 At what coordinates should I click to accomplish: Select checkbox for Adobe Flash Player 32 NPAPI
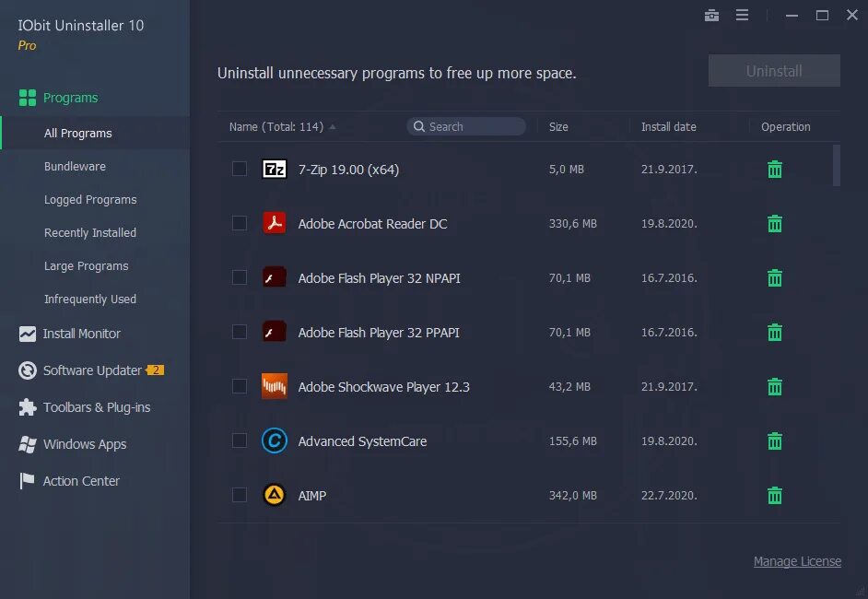click(240, 276)
